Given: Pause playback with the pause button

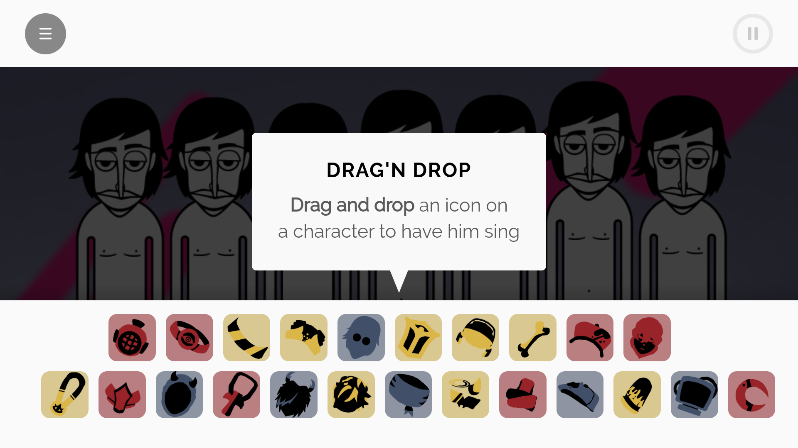Looking at the screenshot, I should pos(753,34).
